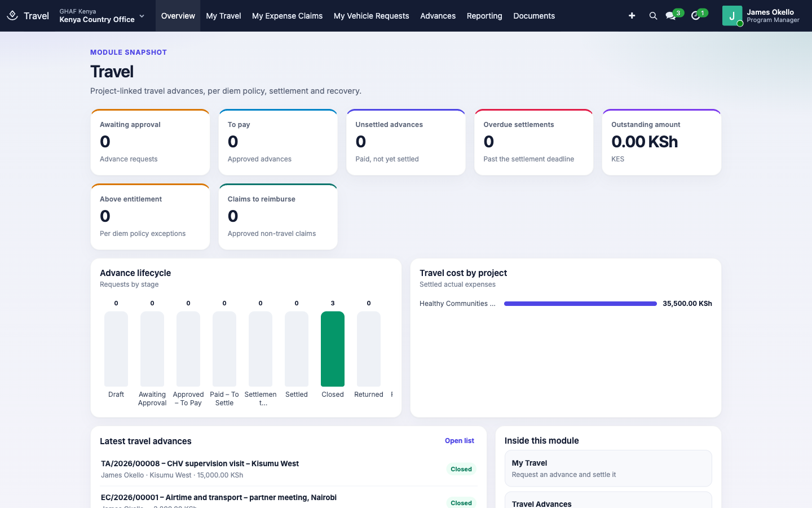Click the Approved – To Pay stage bar

click(x=188, y=349)
